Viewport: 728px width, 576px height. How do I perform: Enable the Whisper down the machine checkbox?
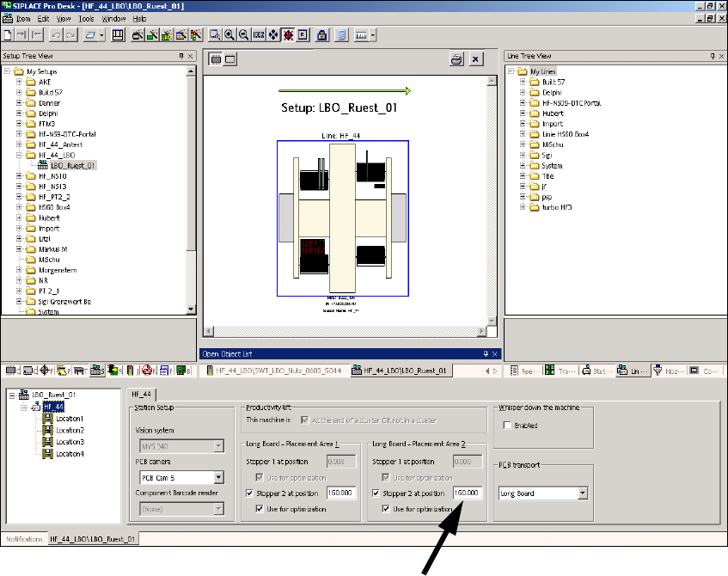pyautogui.click(x=507, y=425)
